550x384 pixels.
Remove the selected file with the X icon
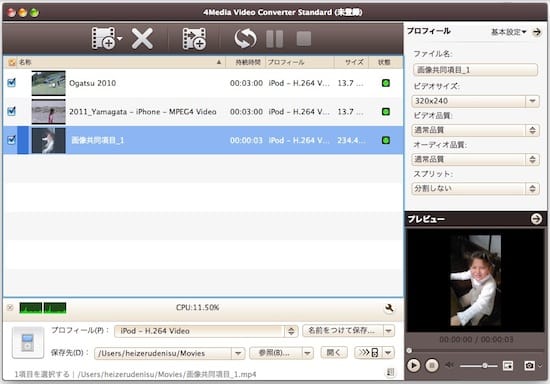click(142, 38)
